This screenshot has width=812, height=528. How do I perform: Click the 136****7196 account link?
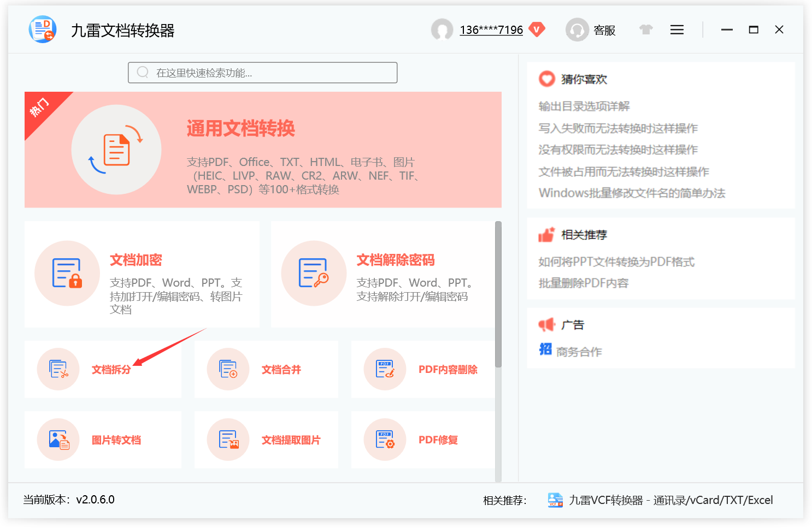(491, 30)
